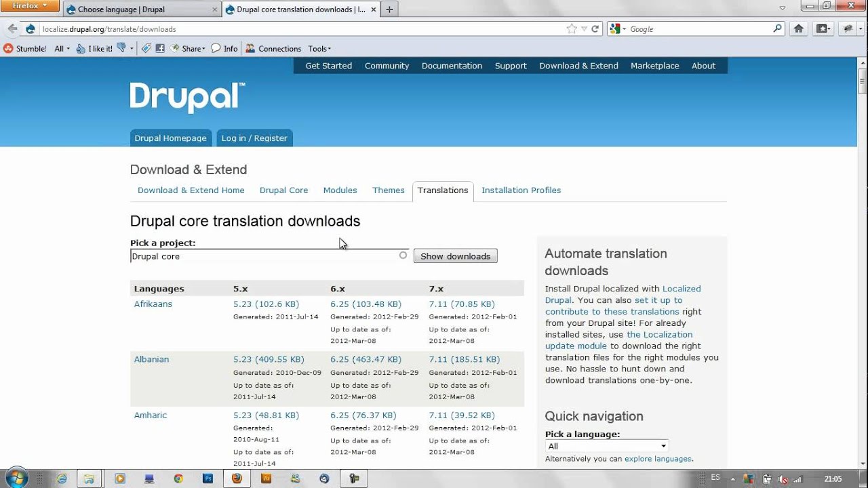Open Photoshop from the taskbar
Screen dimensions: 868x488
(208, 479)
